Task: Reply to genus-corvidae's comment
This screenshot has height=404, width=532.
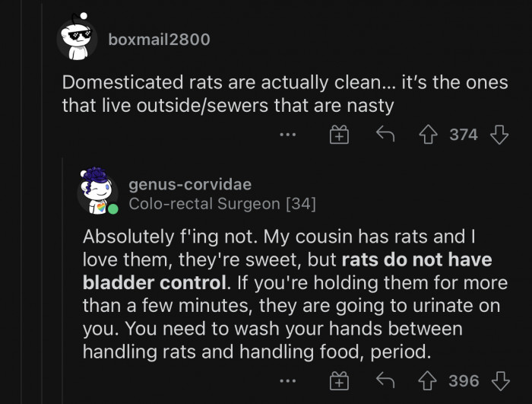Action: 385,380
